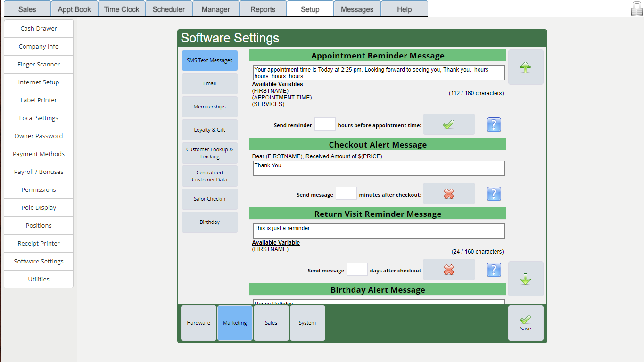Disable the appointment reminder green checkmark toggle
Image resolution: width=644 pixels, height=362 pixels.
tap(449, 124)
